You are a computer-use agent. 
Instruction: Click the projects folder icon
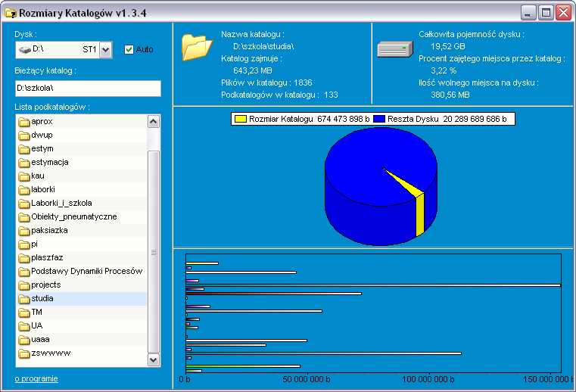point(23,285)
